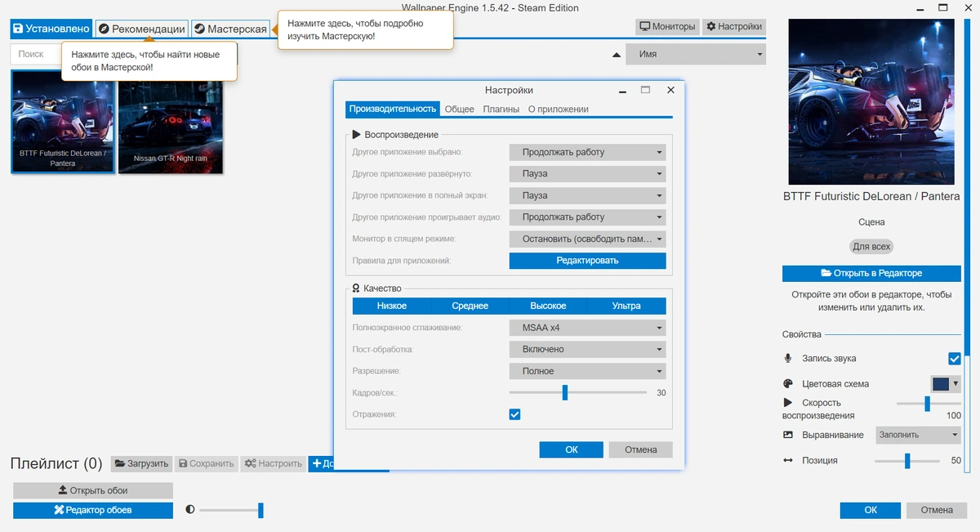Viewport: 980px width, 532px height.
Task: Click the large wallpaper preview image
Action: [871, 101]
